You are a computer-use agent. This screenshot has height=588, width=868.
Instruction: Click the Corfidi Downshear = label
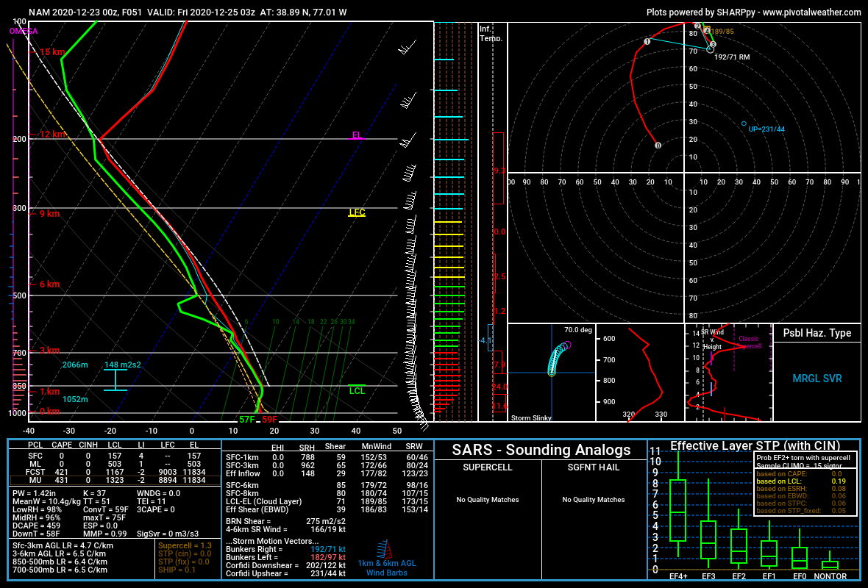point(263,565)
